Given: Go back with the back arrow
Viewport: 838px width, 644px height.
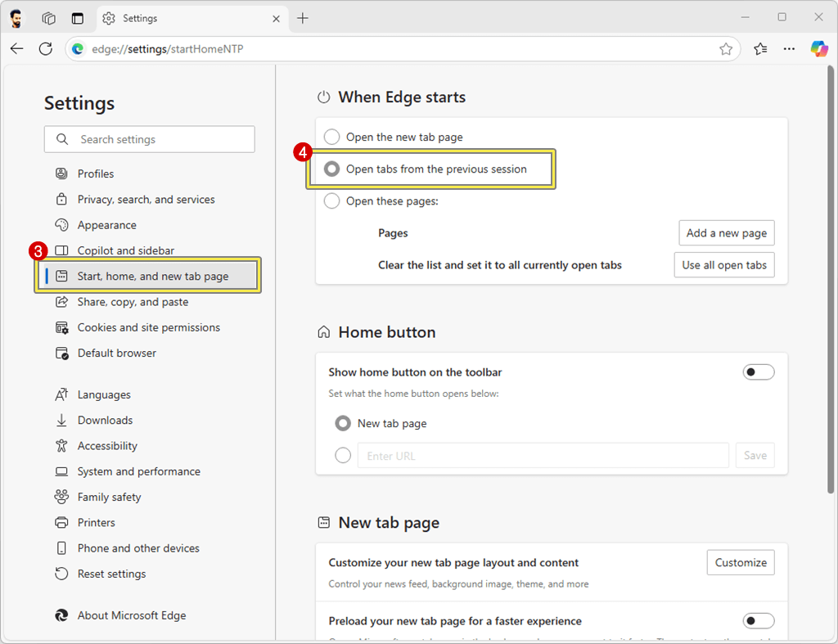Looking at the screenshot, I should click(17, 48).
